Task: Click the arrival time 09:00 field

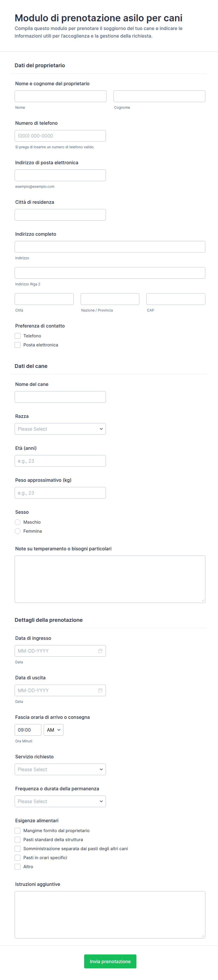Action: 28,730
